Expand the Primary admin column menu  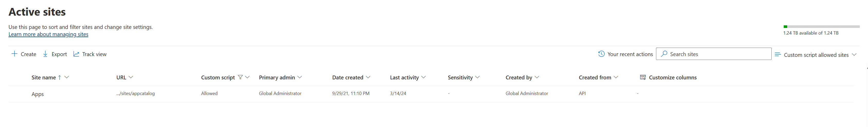(x=300, y=77)
